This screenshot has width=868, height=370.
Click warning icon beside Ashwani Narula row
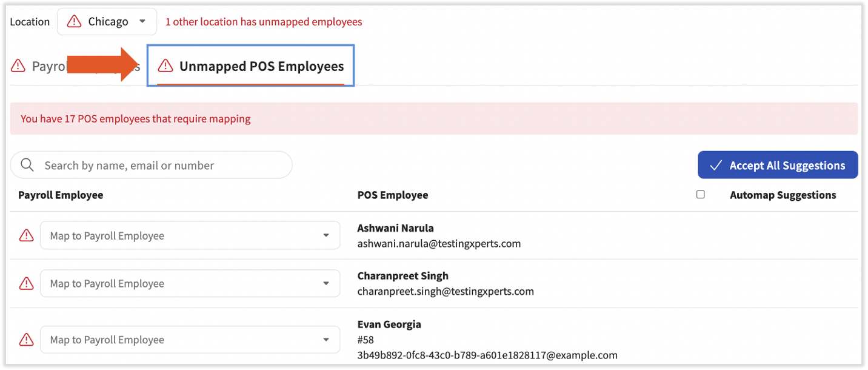tap(27, 235)
